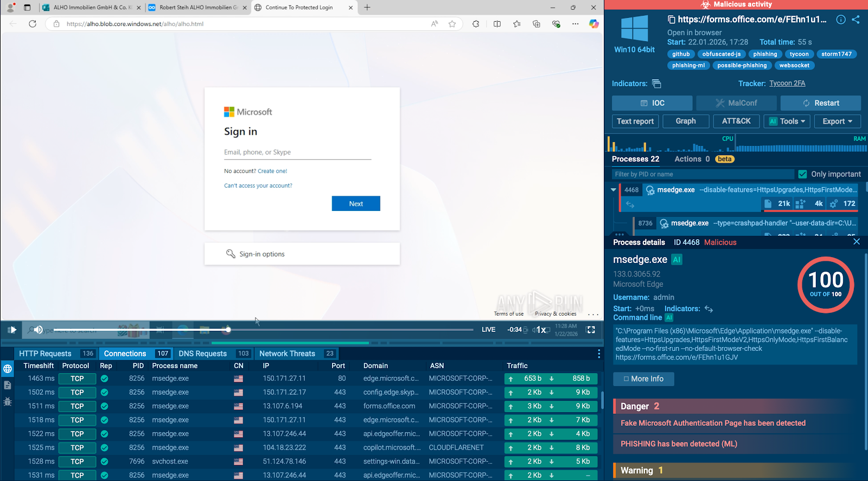Open the debug bug icon in the left sidebar
This screenshot has width=868, height=481.
[x=8, y=402]
